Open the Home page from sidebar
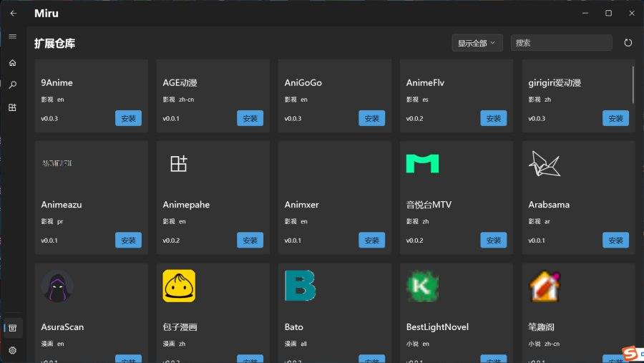644x363 pixels. 13,63
